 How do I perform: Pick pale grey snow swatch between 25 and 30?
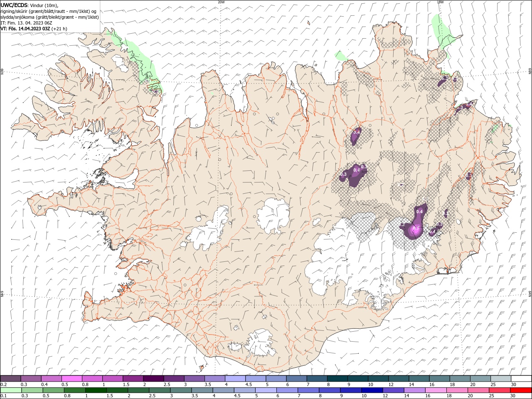500,379
